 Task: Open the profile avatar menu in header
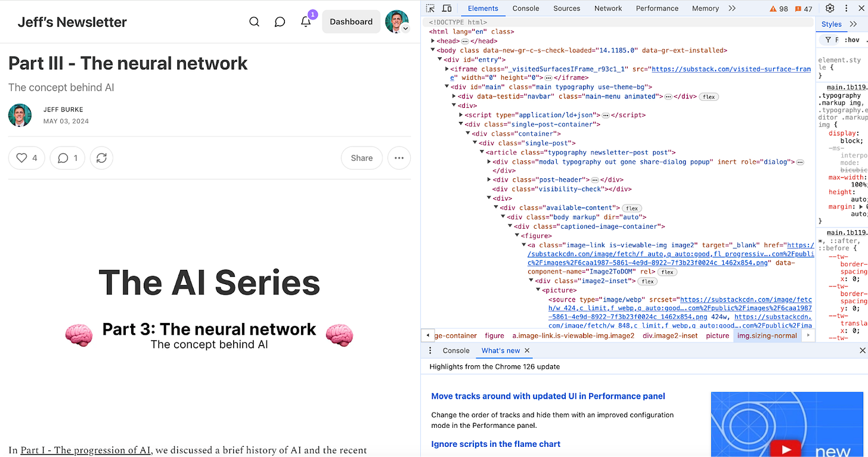pos(396,21)
